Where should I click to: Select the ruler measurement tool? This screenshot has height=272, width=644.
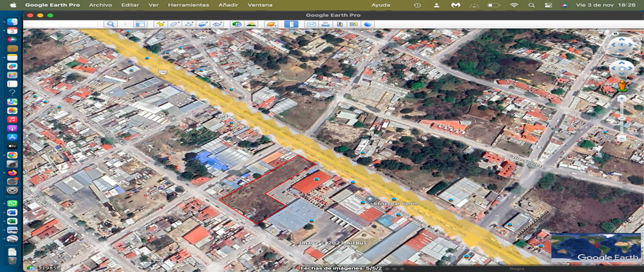[x=291, y=24]
